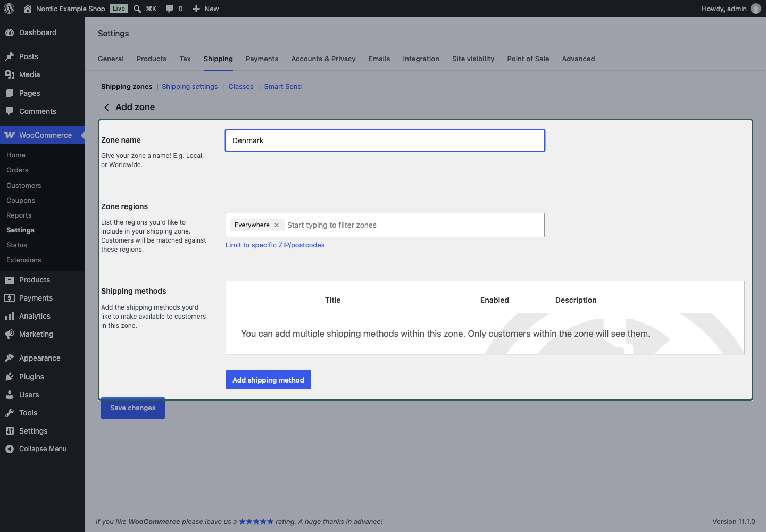Switch to the Payments settings tab
Image resolution: width=766 pixels, height=532 pixels.
(x=262, y=59)
